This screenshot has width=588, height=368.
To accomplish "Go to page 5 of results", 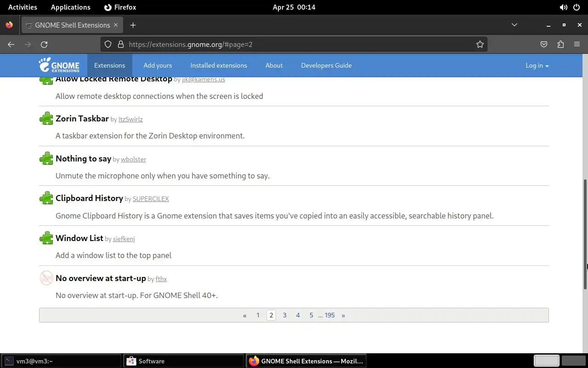I will tap(311, 315).
